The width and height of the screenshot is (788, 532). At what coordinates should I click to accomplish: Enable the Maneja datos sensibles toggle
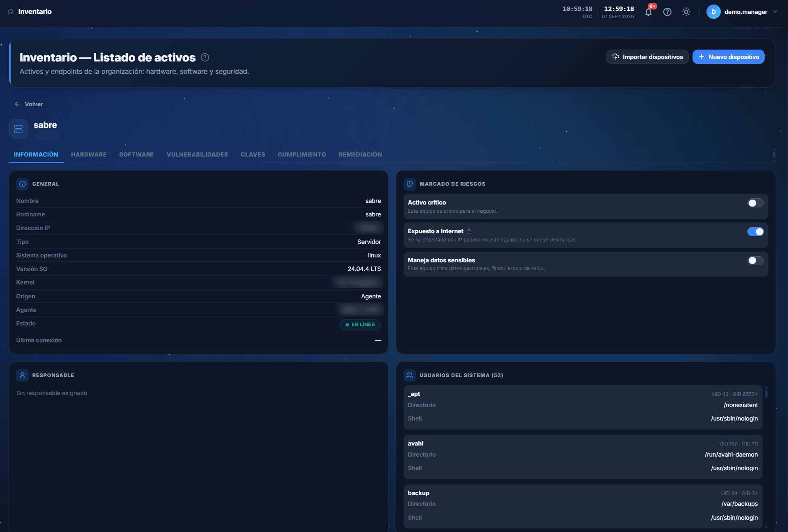tap(755, 261)
